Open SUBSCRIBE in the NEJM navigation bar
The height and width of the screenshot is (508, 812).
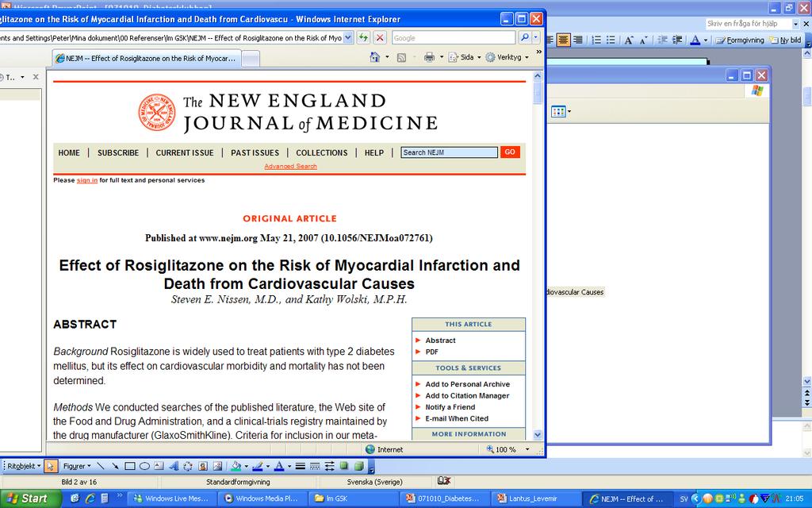[x=118, y=153]
